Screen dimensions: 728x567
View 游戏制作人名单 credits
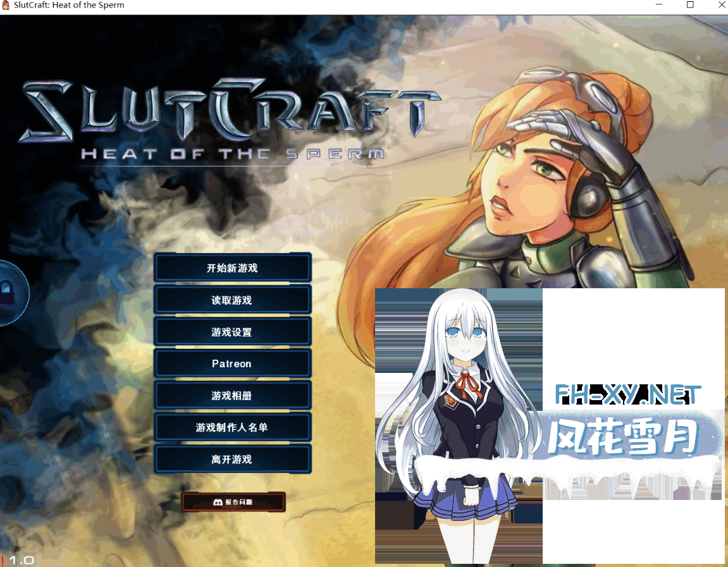click(232, 427)
